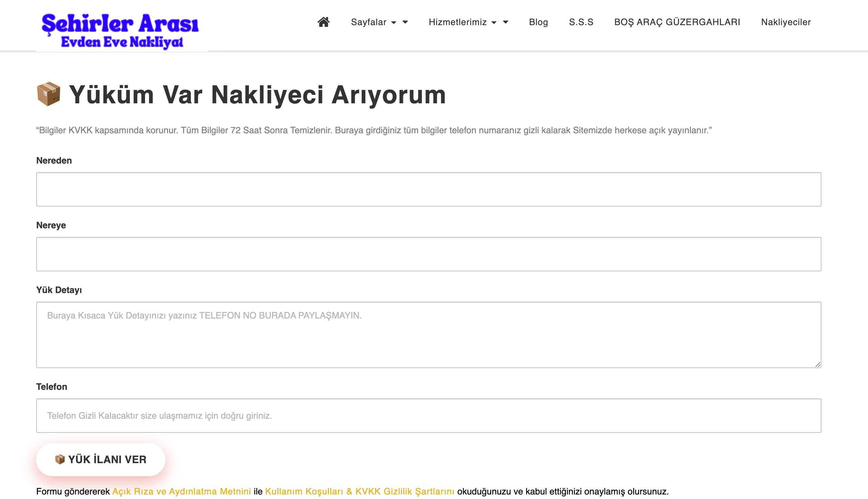Grab the textarea resize handle

pyautogui.click(x=818, y=365)
